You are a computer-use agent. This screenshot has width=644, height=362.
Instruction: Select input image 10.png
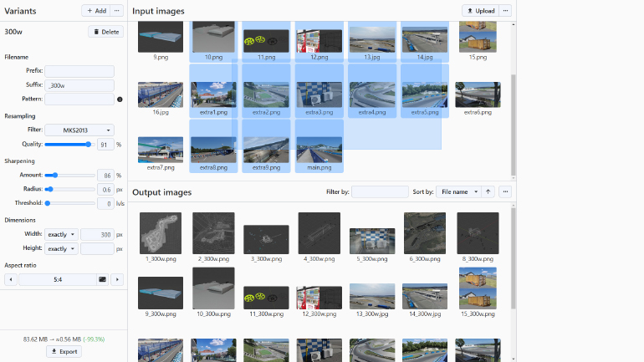click(x=213, y=41)
